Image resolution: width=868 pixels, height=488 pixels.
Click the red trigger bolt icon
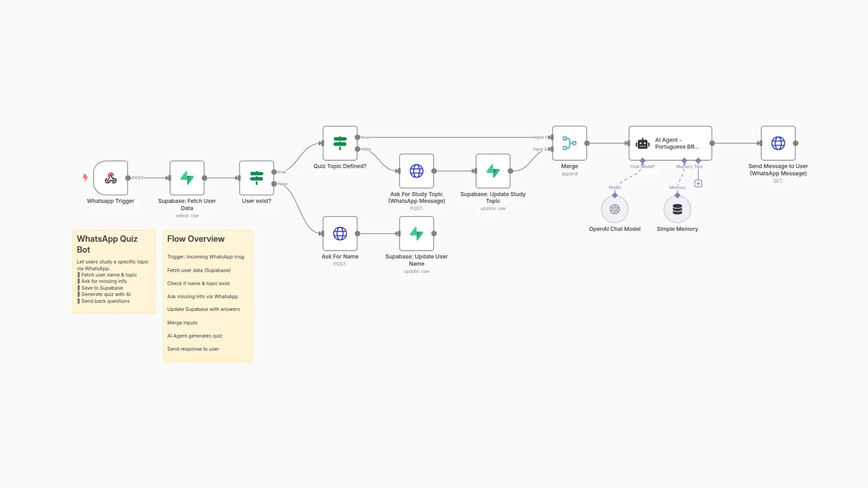[x=85, y=178]
